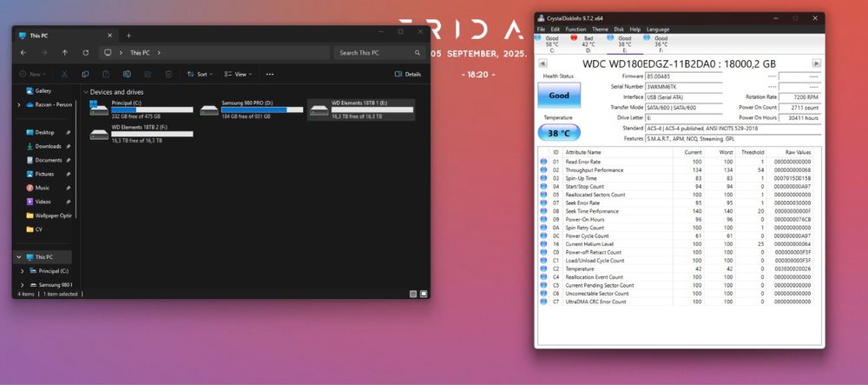Open Gallery in the navigation pane

(38, 91)
